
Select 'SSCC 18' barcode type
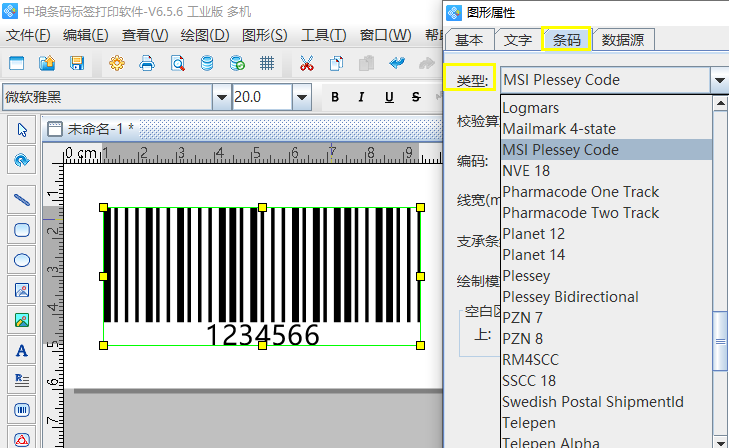point(529,381)
